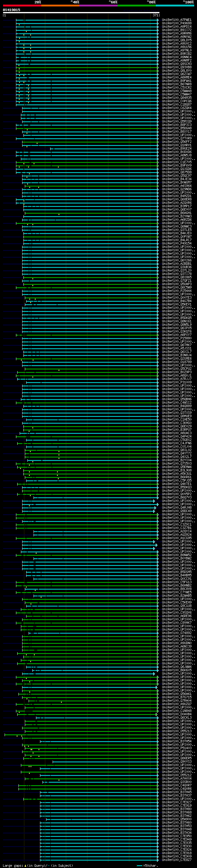Viewport: 197px width, 868px height.
Task: Click the UniRef100_A8HME4 label
Action: (x=176, y=78)
